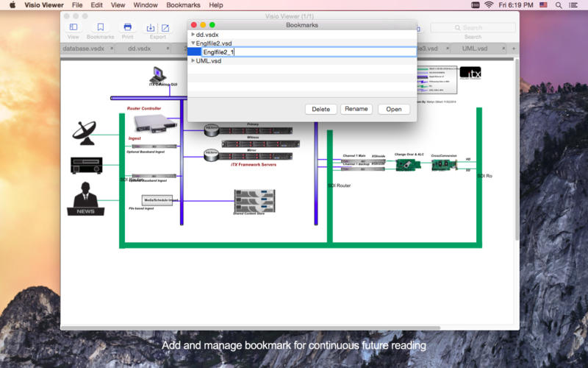Click the Delete button in Bookmarks
The image size is (588, 368).
320,109
